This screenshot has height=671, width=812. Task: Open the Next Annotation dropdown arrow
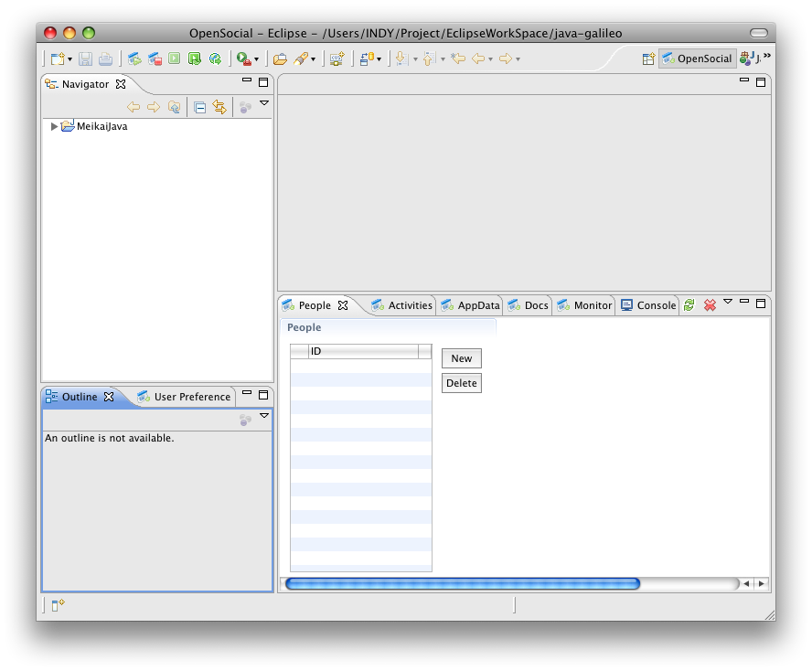click(x=415, y=59)
